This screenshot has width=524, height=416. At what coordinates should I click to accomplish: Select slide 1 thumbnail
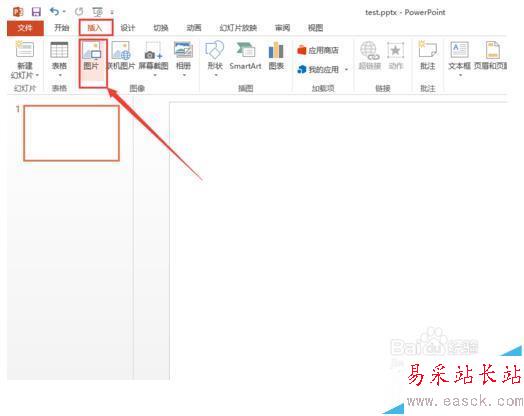pyautogui.click(x=72, y=133)
